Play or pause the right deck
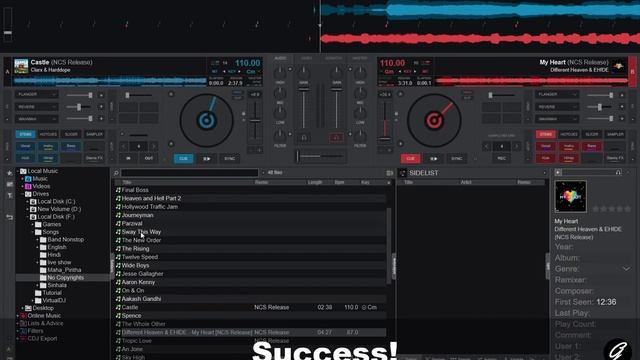This screenshot has height=360, width=640. click(x=433, y=158)
